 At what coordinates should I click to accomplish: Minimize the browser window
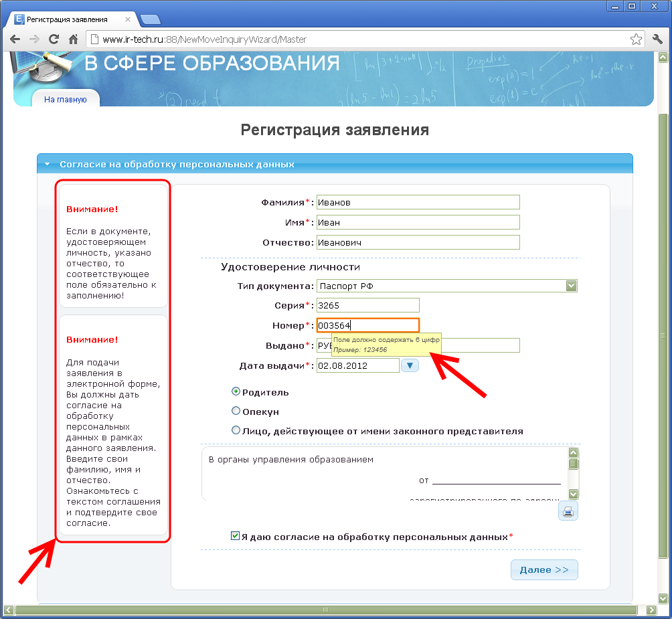click(x=615, y=7)
